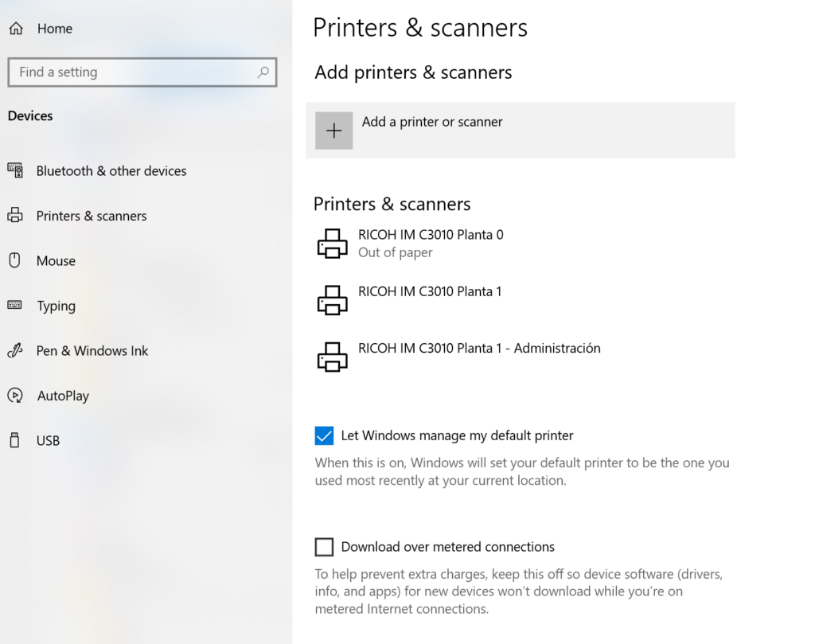Viewport: 815px width, 644px height.
Task: Open Printers & scanners in sidebar
Action: pos(92,216)
